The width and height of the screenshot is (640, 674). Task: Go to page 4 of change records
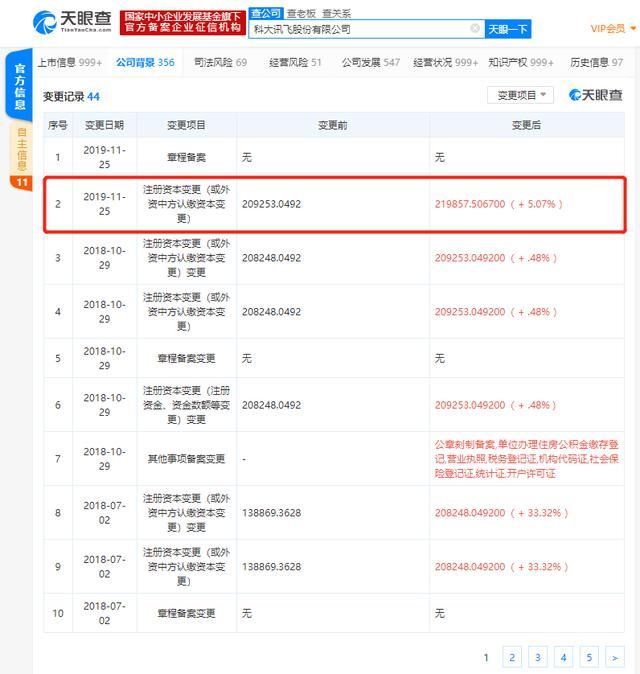coord(563,657)
